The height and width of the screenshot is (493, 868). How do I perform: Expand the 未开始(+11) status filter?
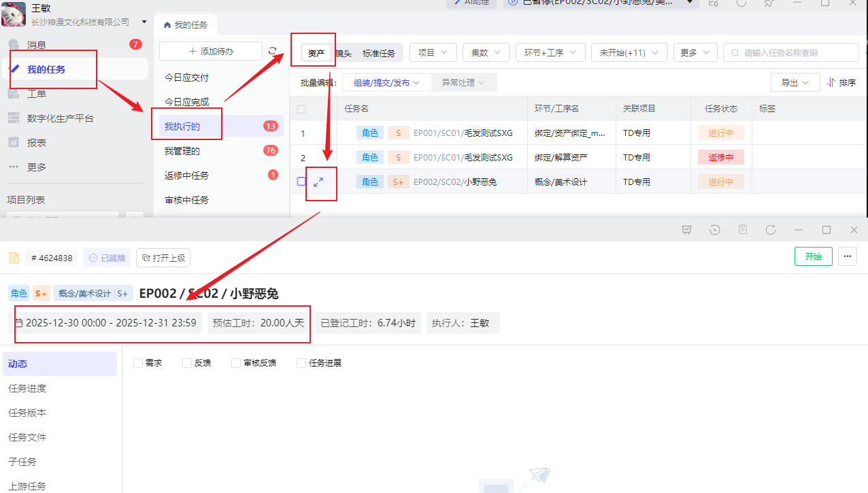click(x=629, y=52)
